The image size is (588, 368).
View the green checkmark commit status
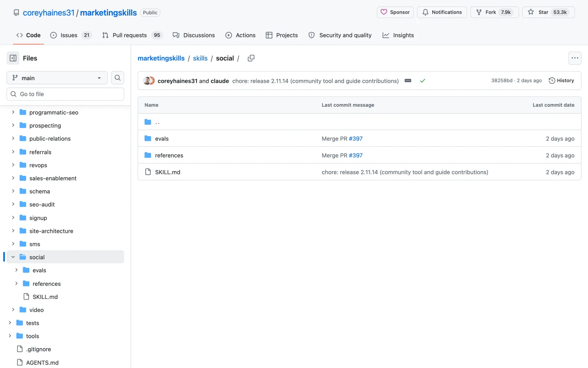pyautogui.click(x=423, y=81)
